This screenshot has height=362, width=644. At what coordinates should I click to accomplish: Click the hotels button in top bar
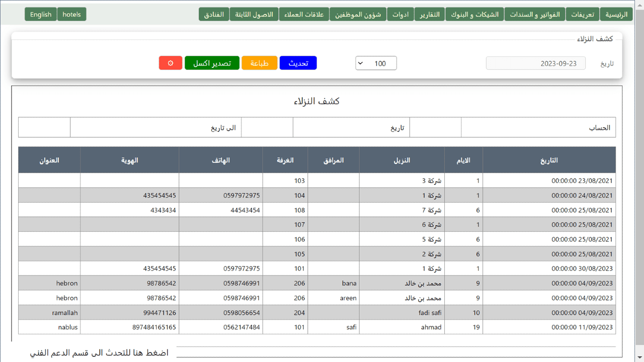(72, 14)
